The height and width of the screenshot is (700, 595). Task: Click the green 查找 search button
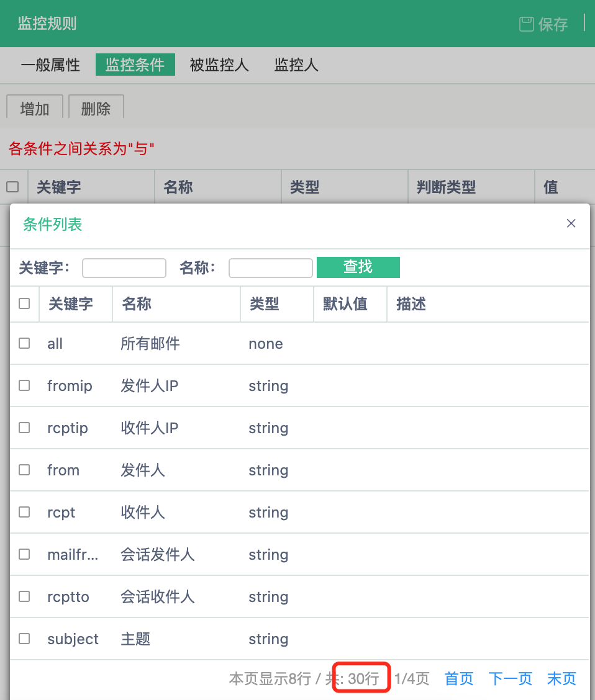(x=358, y=267)
